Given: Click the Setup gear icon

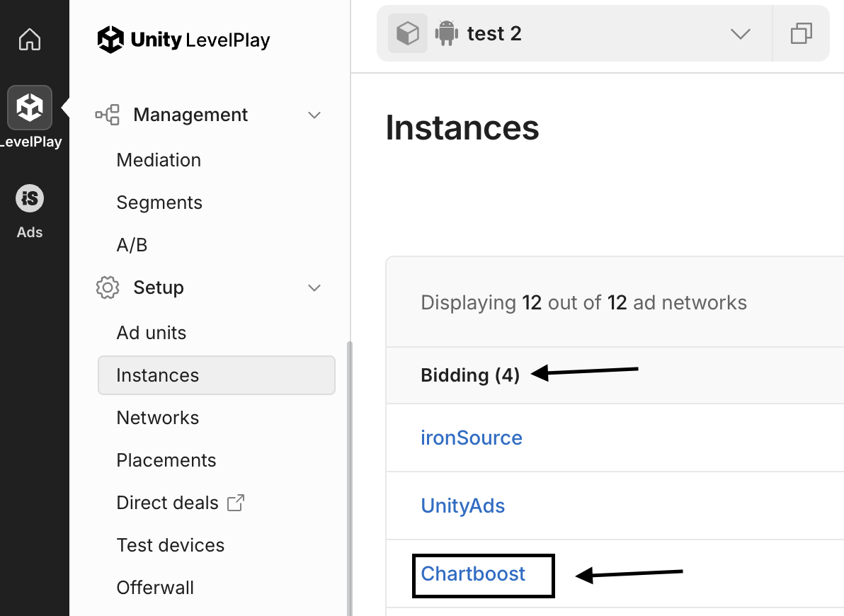Looking at the screenshot, I should coord(108,287).
